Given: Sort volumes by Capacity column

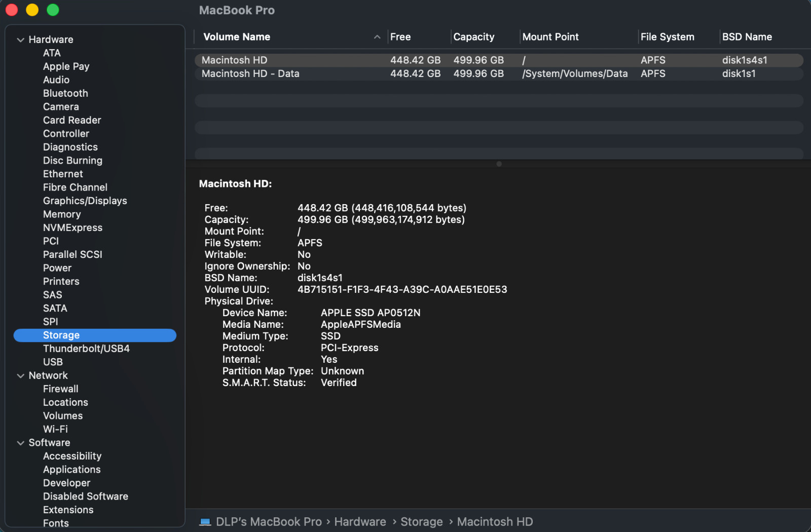Looking at the screenshot, I should coord(474,37).
